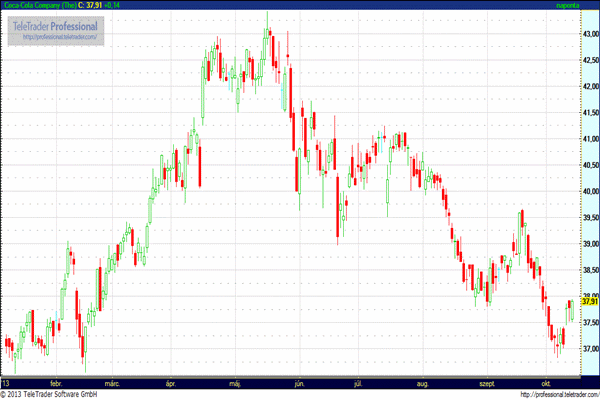Image resolution: width=600 pixels, height=400 pixels.
Task: Select the febr. marker on time axis
Action: pyautogui.click(x=55, y=383)
